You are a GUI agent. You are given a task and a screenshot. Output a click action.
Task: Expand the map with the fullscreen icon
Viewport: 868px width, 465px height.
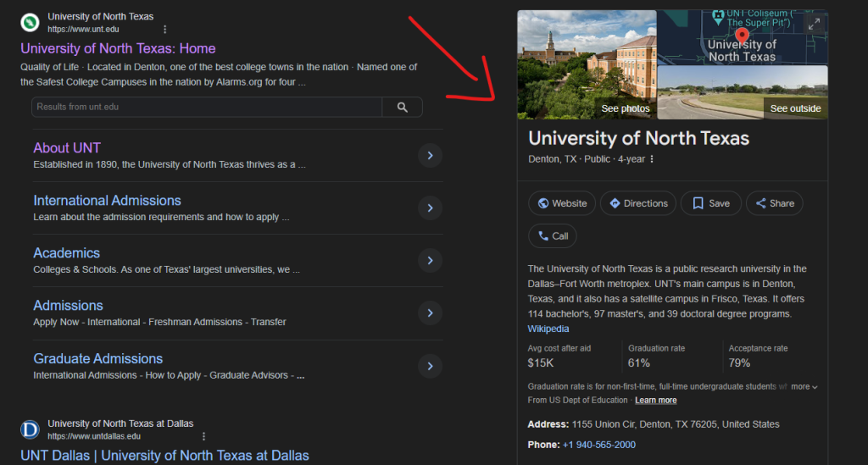814,24
